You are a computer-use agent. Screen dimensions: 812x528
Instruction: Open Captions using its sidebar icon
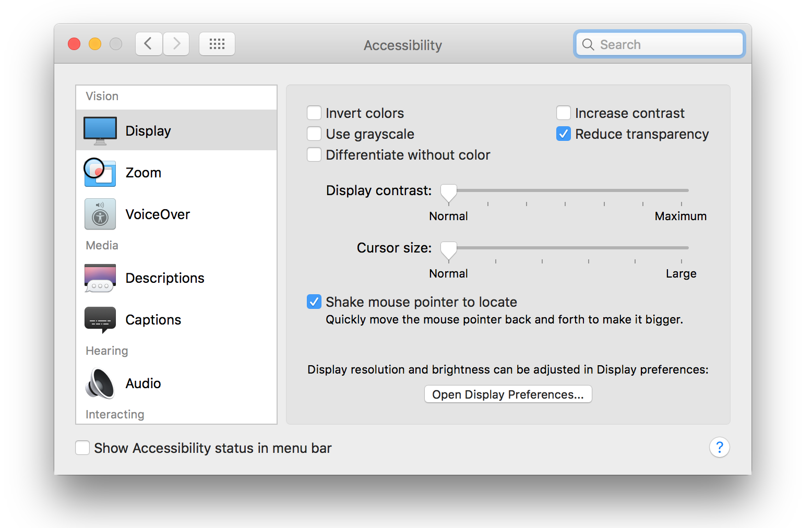[100, 319]
